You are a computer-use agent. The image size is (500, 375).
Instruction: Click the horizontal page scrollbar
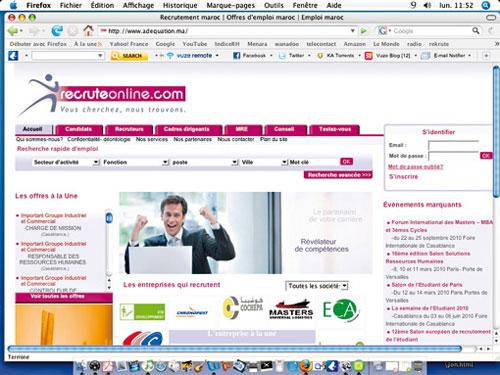pos(235,349)
